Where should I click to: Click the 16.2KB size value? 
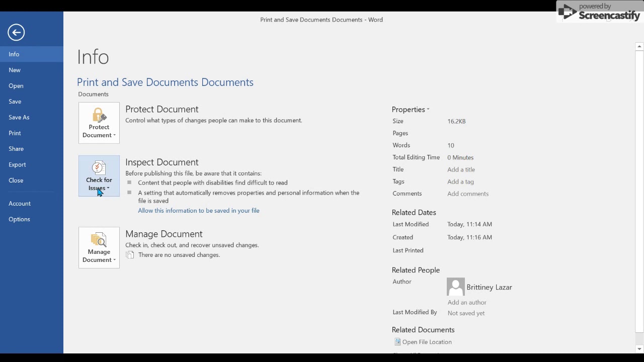[x=456, y=121]
